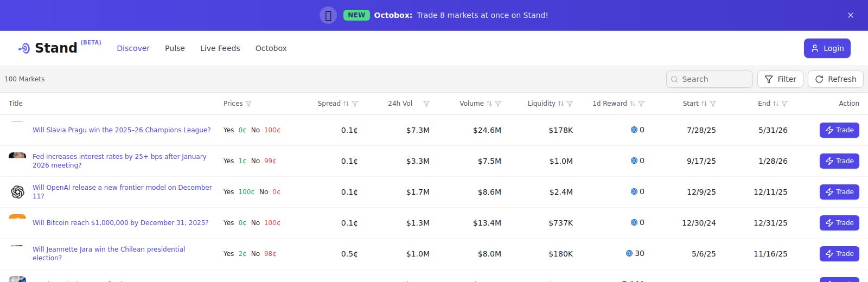Sort markets by Volume column arrows
The width and height of the screenshot is (868, 282).
click(489, 104)
